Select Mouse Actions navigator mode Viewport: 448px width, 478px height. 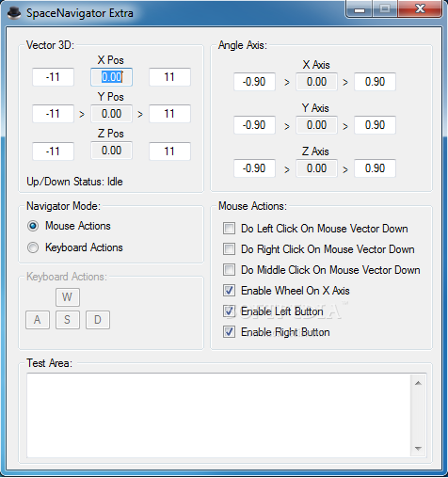[x=33, y=226]
